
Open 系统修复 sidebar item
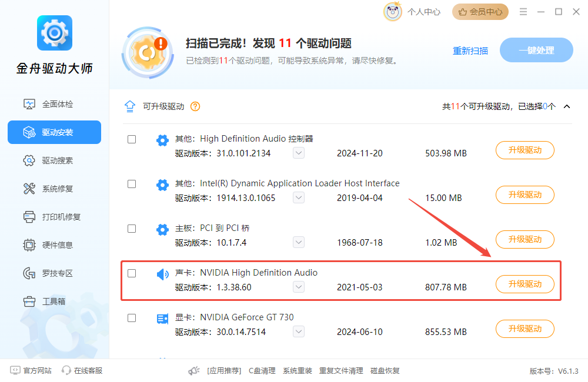point(54,189)
